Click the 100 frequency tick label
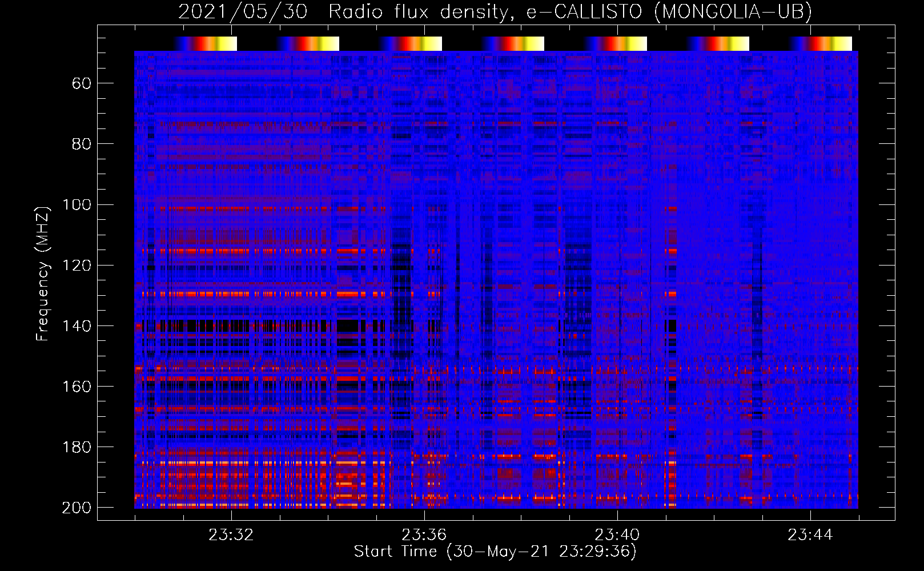This screenshot has height=571, width=924. point(77,204)
